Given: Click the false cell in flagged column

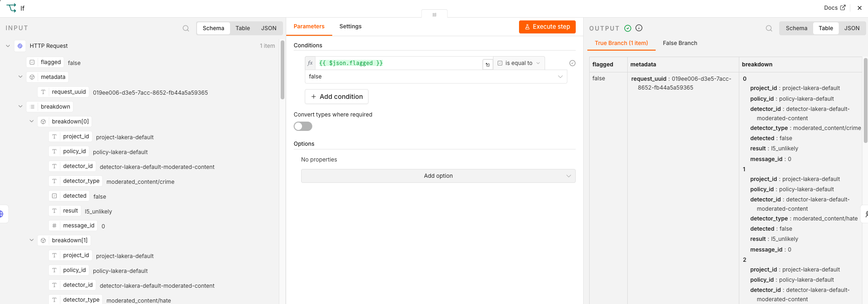Looking at the screenshot, I should [599, 78].
